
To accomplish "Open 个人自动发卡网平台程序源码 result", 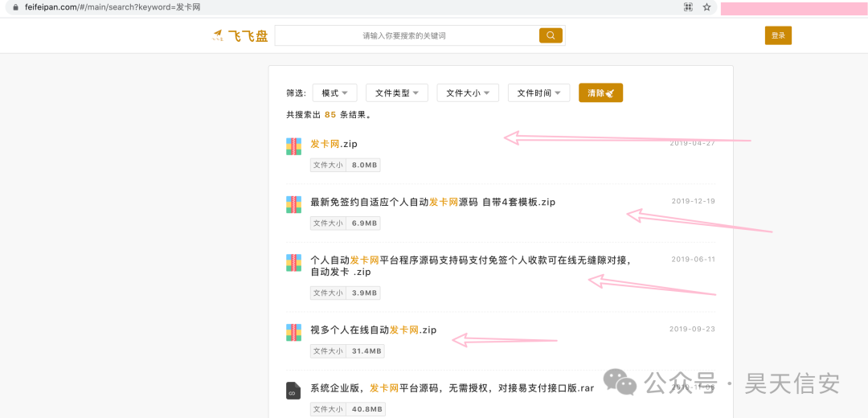I will coord(471,266).
